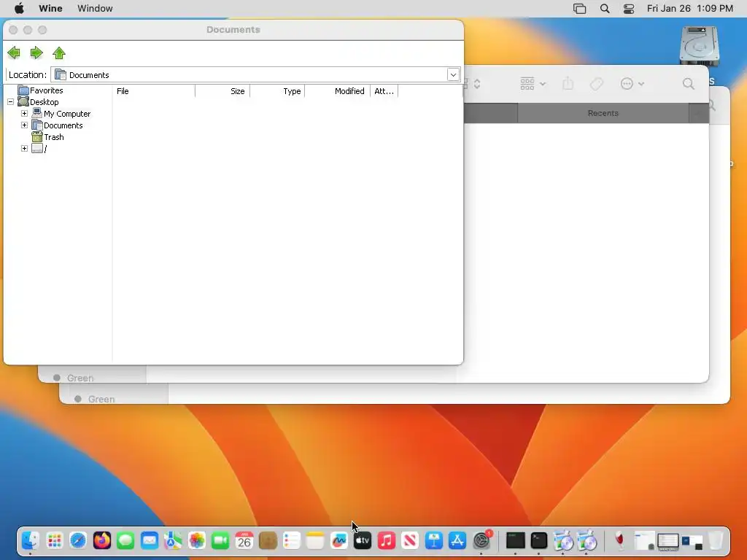747x560 pixels.
Task: Launch Safari from the Dock
Action: pos(78,541)
